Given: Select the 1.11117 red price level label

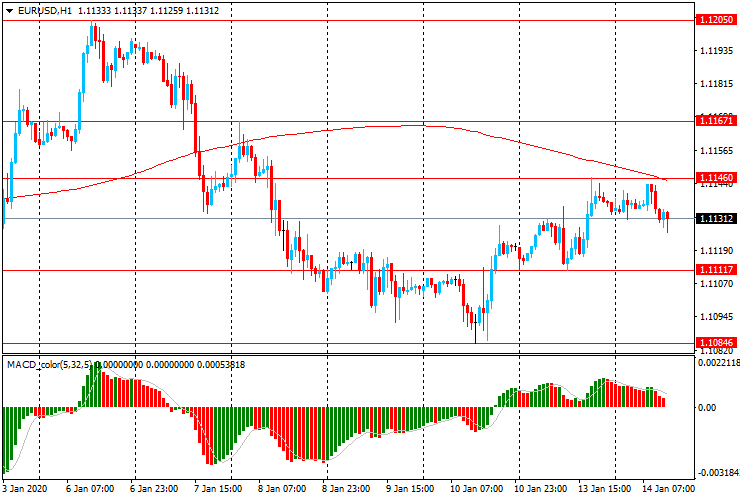Looking at the screenshot, I should (x=716, y=270).
